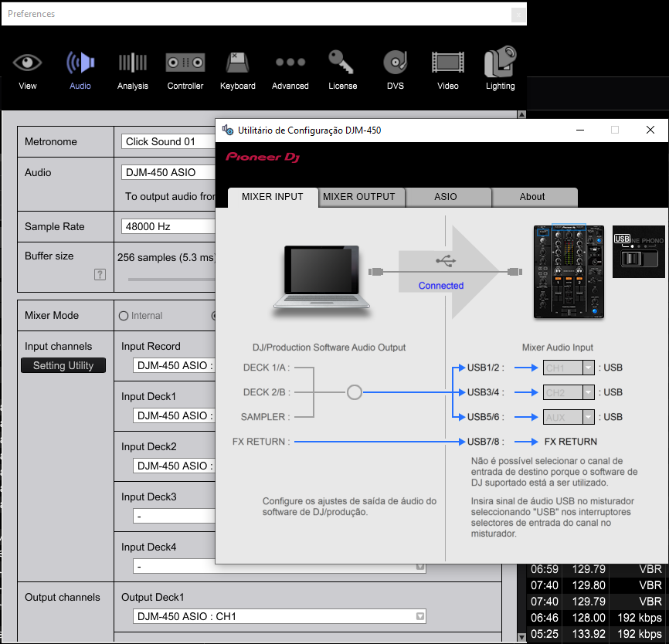Click the laptop image in Mixer Input

tap(321, 277)
